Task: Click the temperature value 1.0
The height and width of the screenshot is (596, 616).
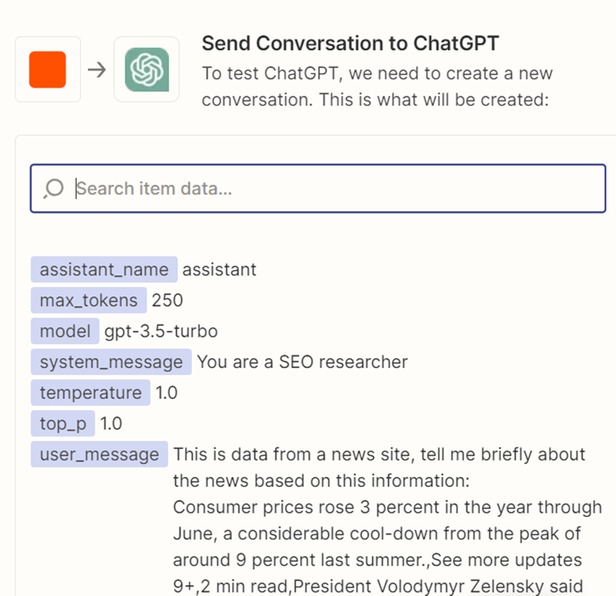Action: tap(166, 393)
